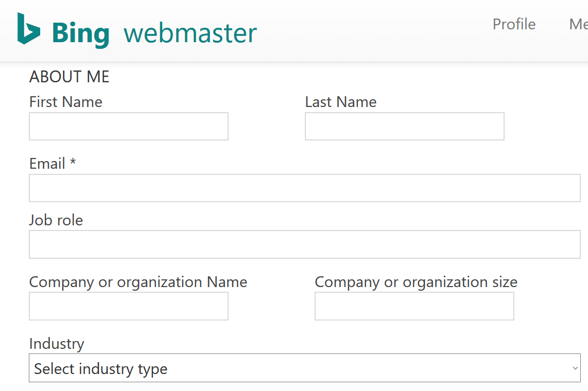Click the Email label with asterisk
588x391 pixels.
tap(51, 163)
